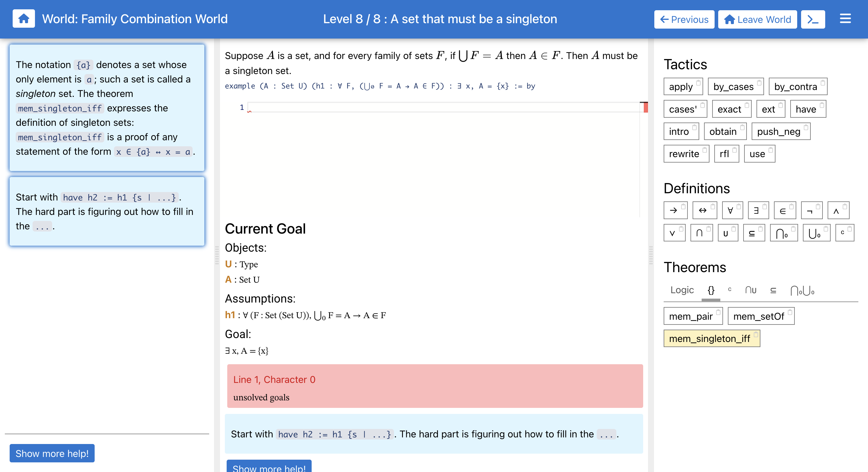The image size is (868, 472).
Task: Toggle the editor/typewriter mode icon
Action: tap(813, 20)
